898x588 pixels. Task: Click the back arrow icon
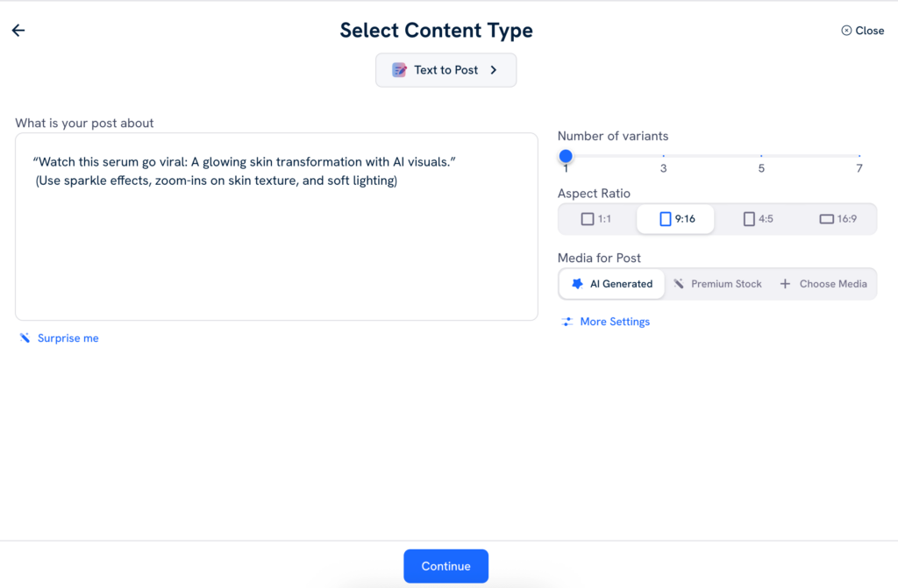click(x=18, y=31)
